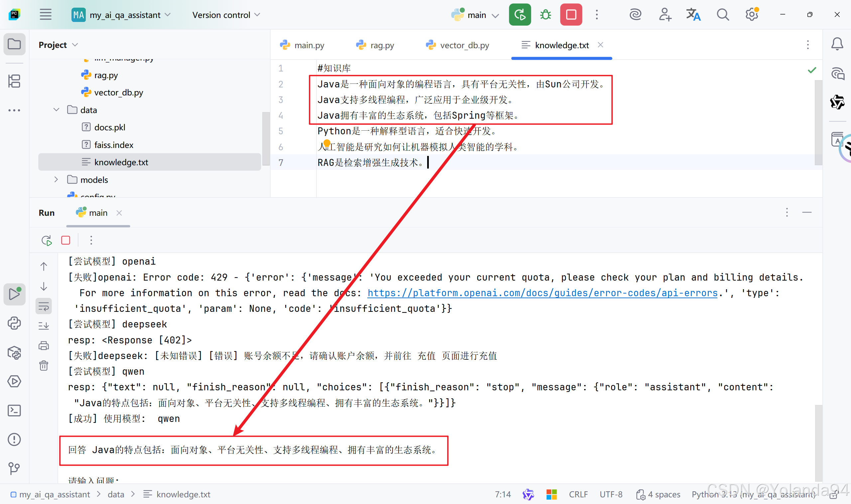
Task: Toggle the Project tool window folder icon
Action: [x=14, y=44]
